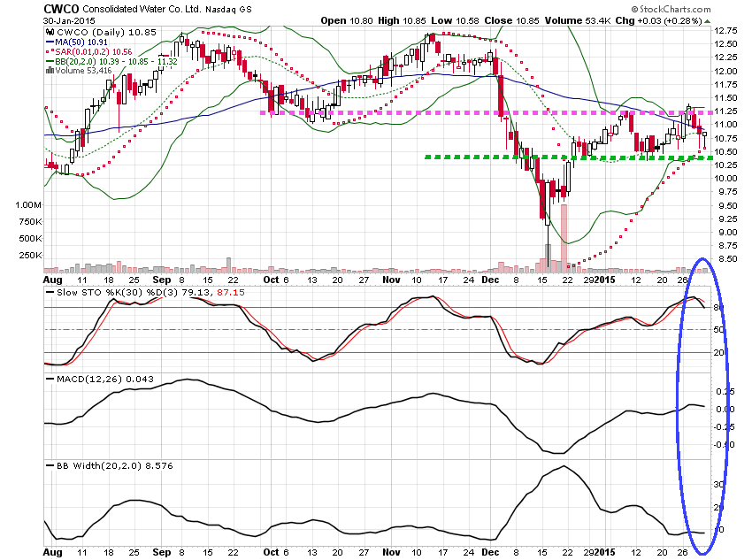Click the green up-arrow change indicator
The image size is (752, 560).
[x=708, y=21]
